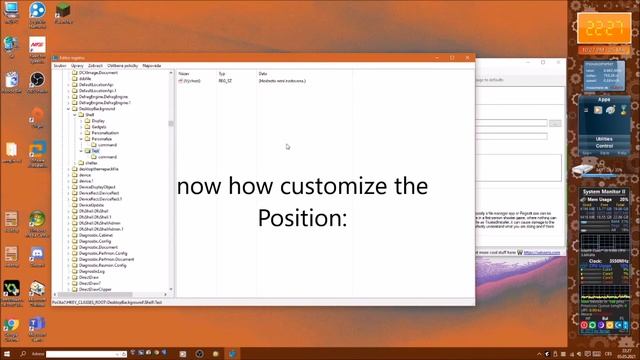Click the tree scroll-down arrow
This screenshot has width=640, height=360.
[x=171, y=289]
